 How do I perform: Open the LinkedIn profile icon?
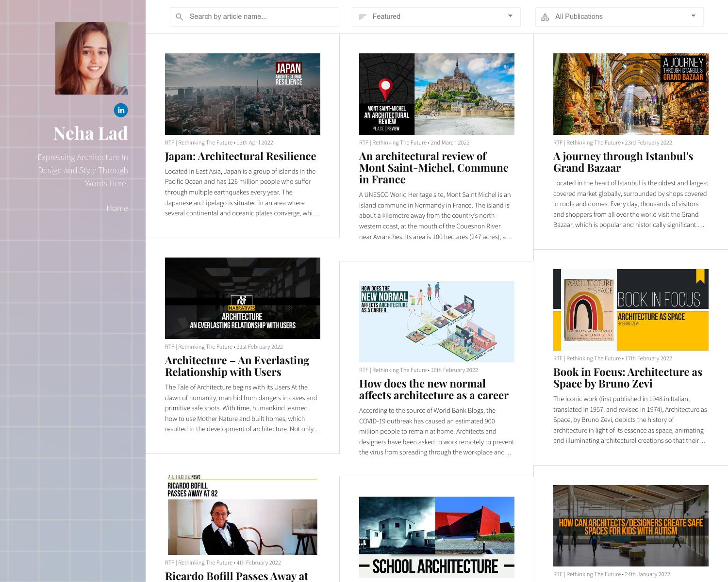[121, 110]
